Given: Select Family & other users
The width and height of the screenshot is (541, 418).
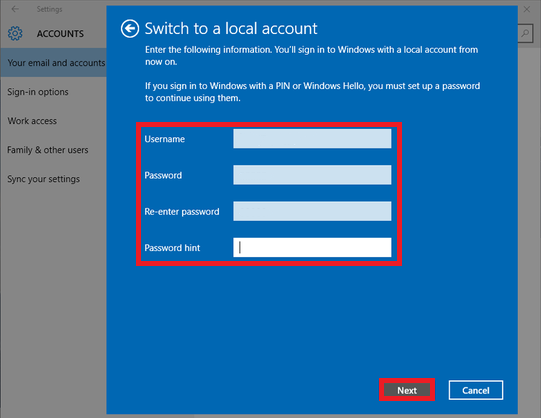Looking at the screenshot, I should tap(48, 150).
